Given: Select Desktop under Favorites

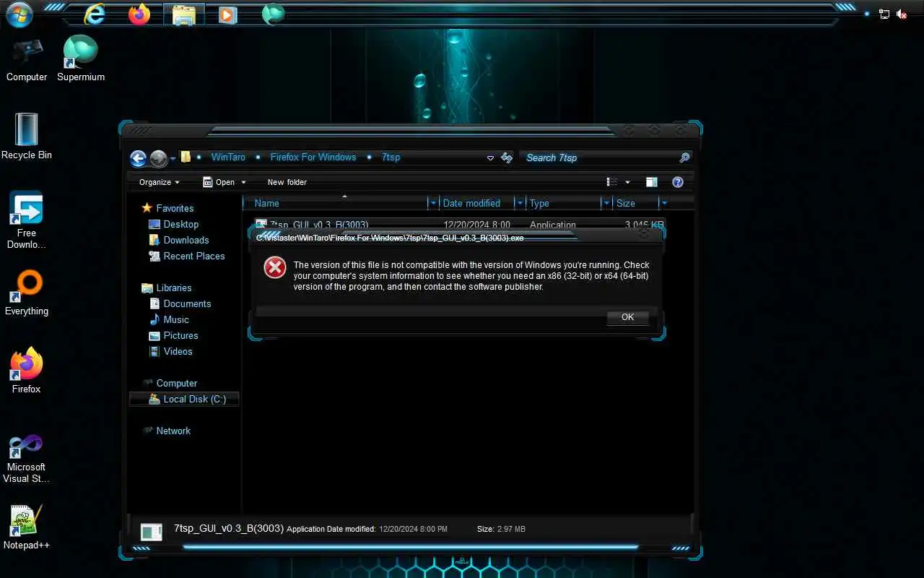Looking at the screenshot, I should point(180,224).
